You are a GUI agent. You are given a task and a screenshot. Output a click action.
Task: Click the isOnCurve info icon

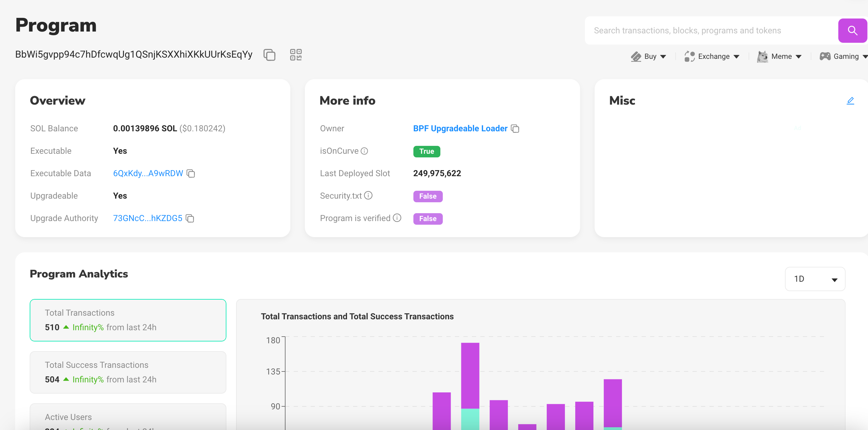(364, 151)
